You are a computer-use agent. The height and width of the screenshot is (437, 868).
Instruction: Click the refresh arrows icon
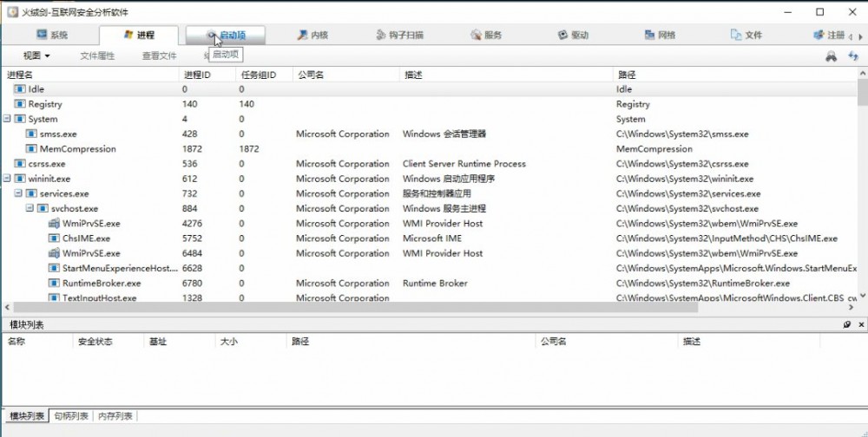853,55
